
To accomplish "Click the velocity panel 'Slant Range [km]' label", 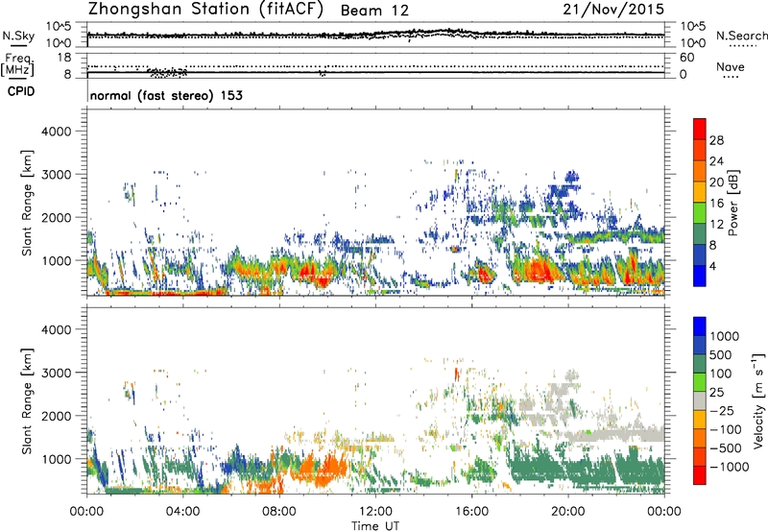I will (27, 401).
